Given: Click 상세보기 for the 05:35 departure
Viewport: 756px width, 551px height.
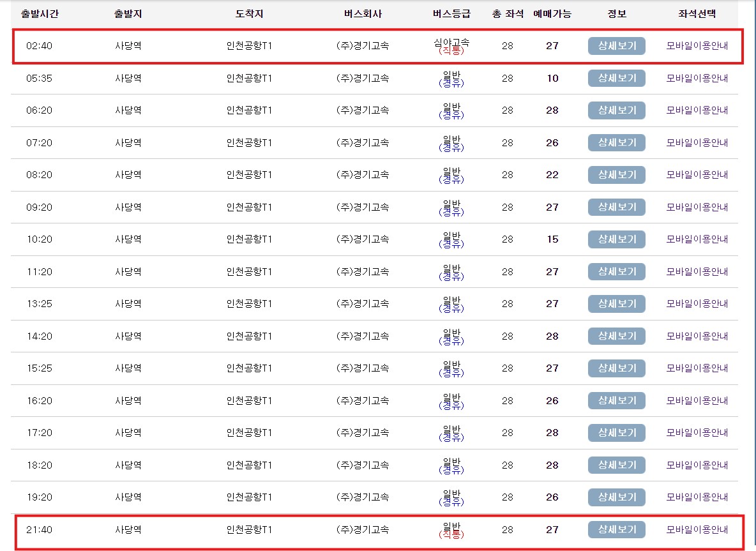Looking at the screenshot, I should point(616,78).
